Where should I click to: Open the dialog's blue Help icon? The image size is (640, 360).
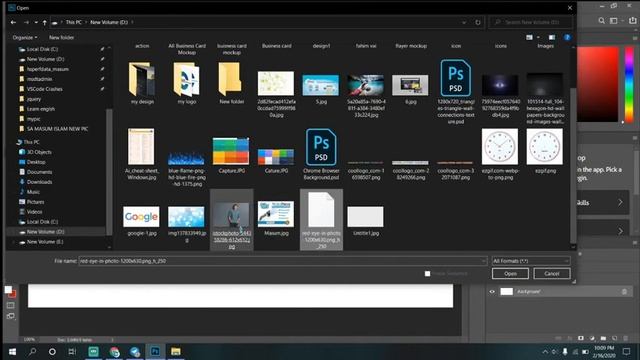click(567, 37)
